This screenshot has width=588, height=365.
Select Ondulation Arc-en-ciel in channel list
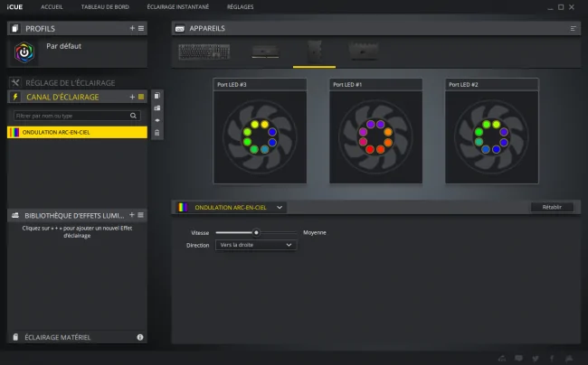click(x=77, y=132)
